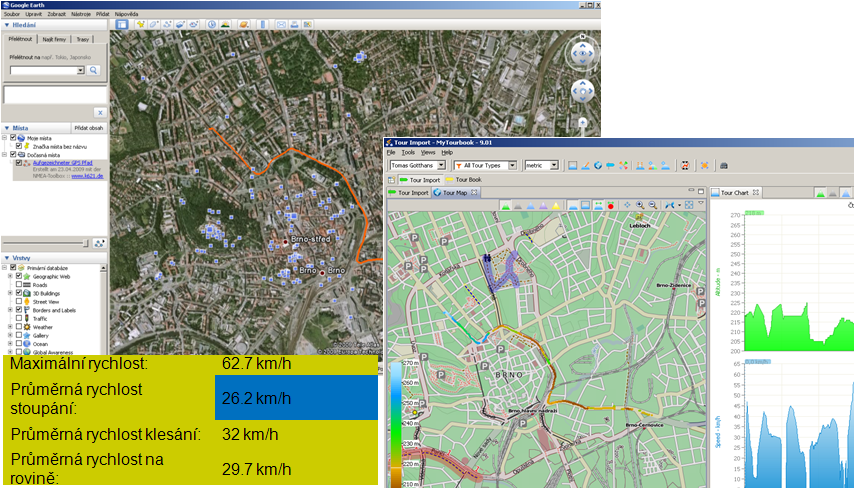
Task: Switch to the Najít firmy tab
Action: pos(54,39)
